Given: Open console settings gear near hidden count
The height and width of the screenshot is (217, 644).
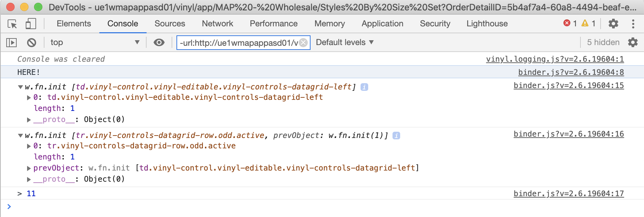Looking at the screenshot, I should tap(633, 43).
